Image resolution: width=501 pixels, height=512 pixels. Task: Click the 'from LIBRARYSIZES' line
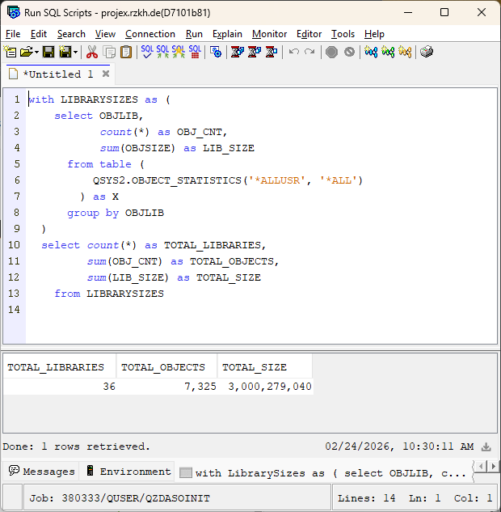click(x=109, y=294)
